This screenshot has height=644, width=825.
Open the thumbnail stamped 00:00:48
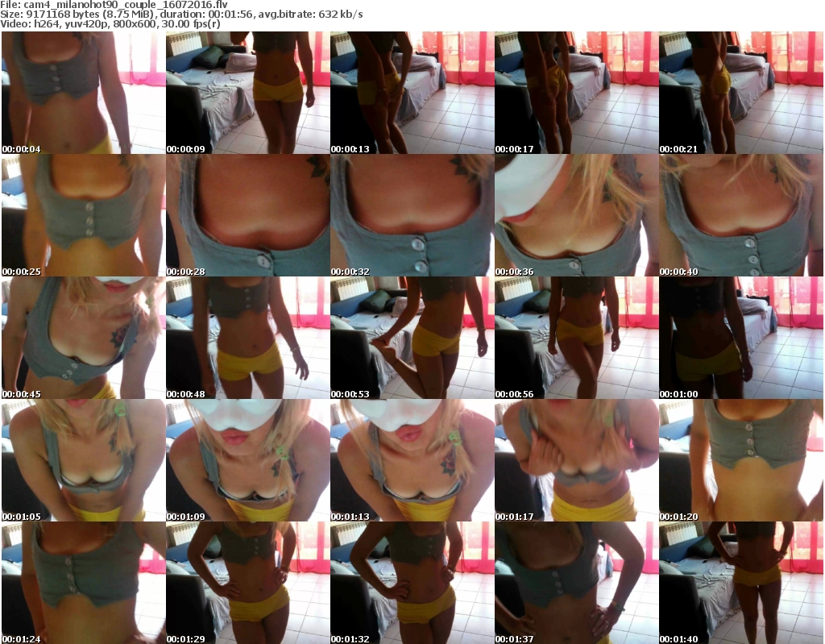pos(248,338)
